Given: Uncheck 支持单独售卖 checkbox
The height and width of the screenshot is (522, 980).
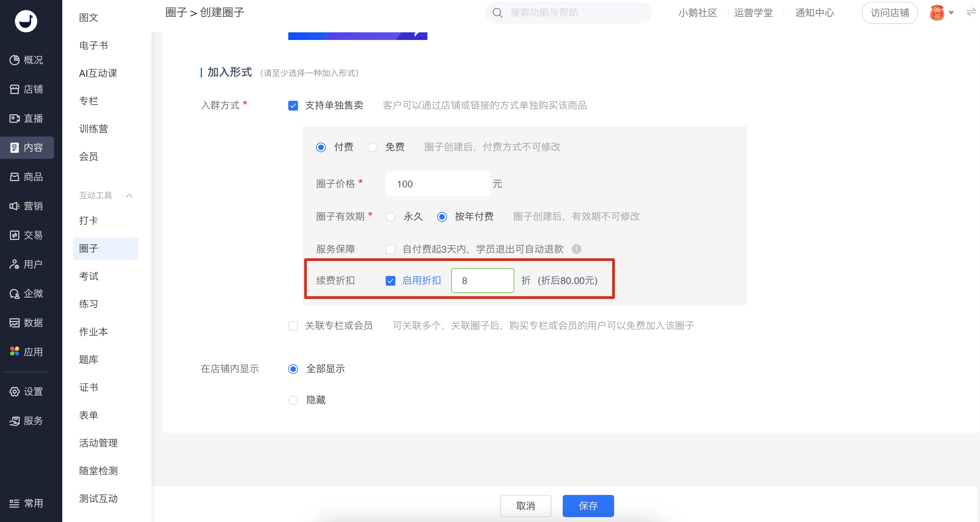Looking at the screenshot, I should tap(293, 106).
